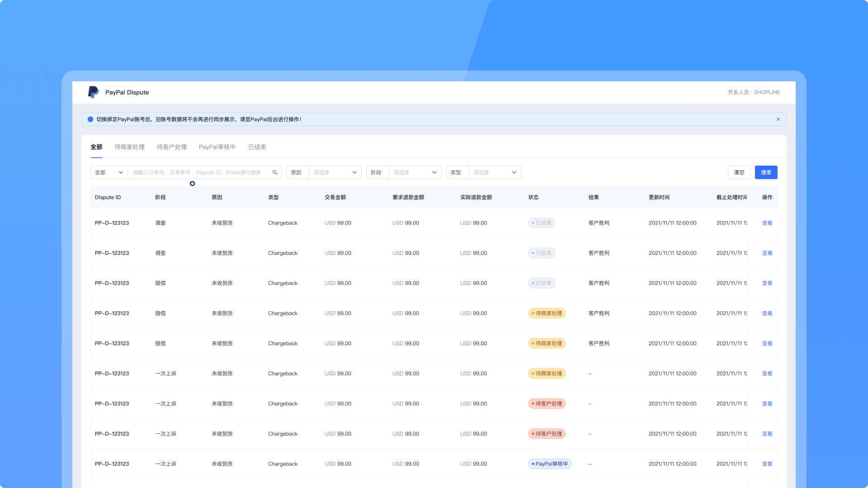
Task: Click the first 待客户处理 status badge
Action: [547, 404]
